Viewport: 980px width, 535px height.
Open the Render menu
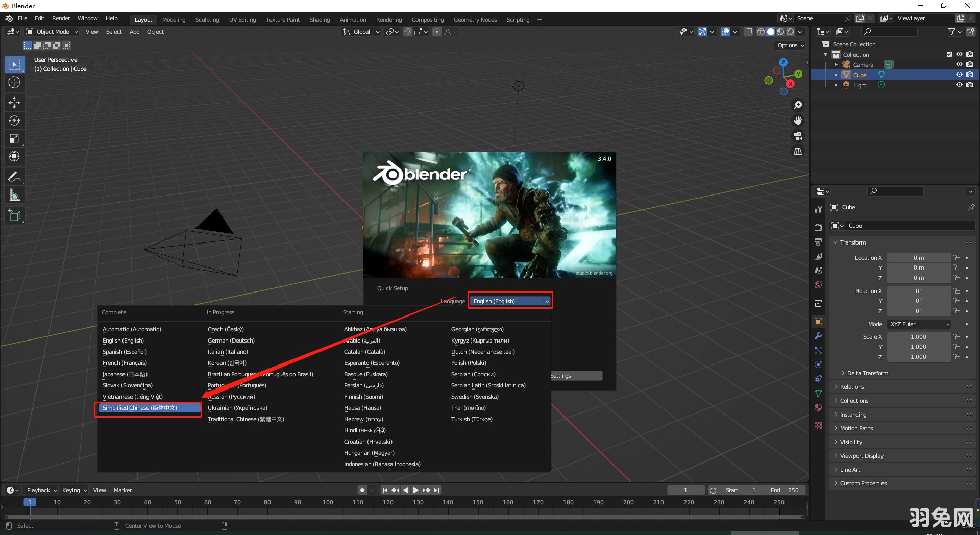coord(61,18)
